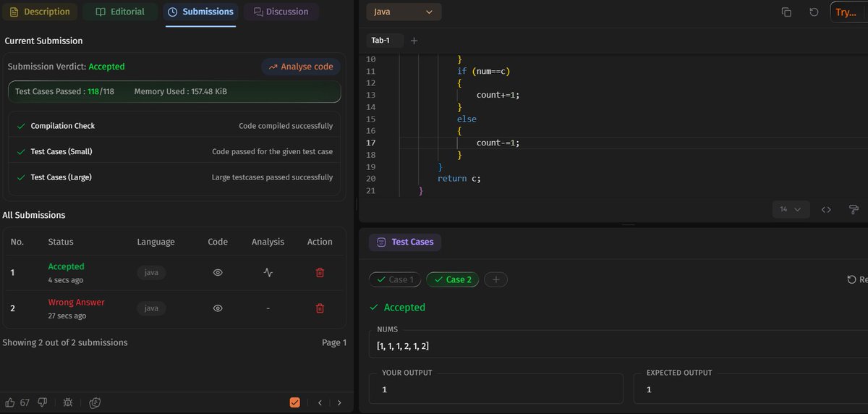The image size is (868, 414).
Task: Select test Case 2
Action: point(452,279)
